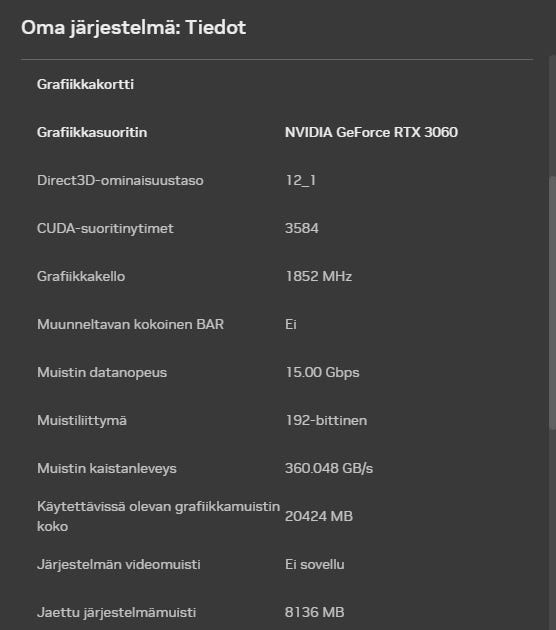Click the scrollbar track below the thumb

552,530
